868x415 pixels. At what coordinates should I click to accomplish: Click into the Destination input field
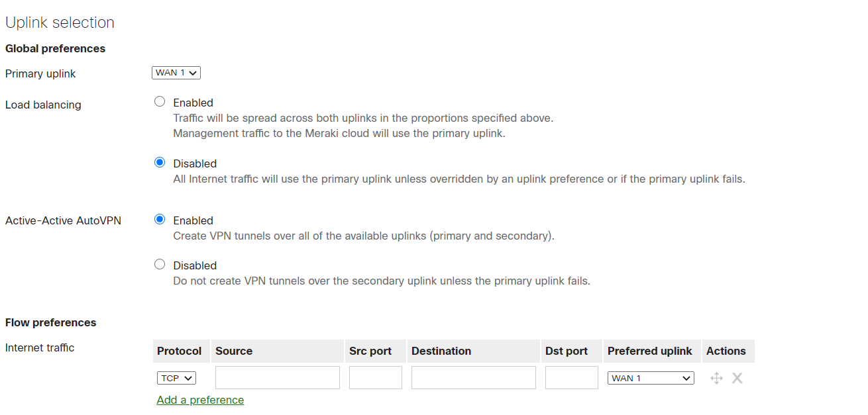point(473,377)
